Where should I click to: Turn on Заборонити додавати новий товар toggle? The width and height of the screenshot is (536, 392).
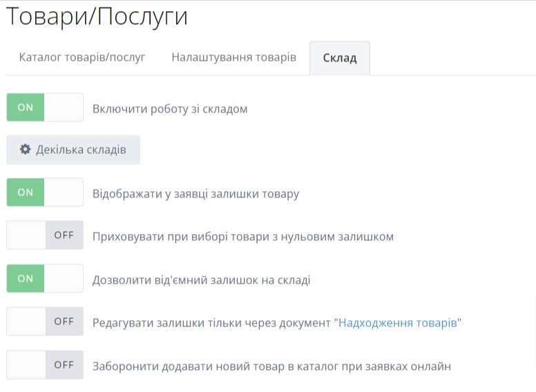(45, 365)
